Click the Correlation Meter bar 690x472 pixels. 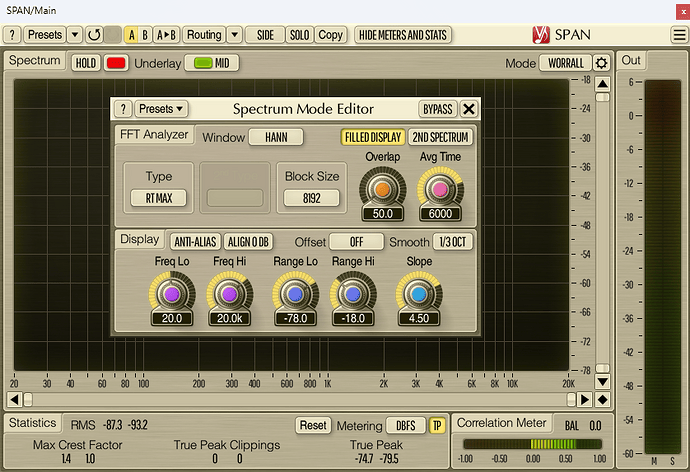[532, 444]
